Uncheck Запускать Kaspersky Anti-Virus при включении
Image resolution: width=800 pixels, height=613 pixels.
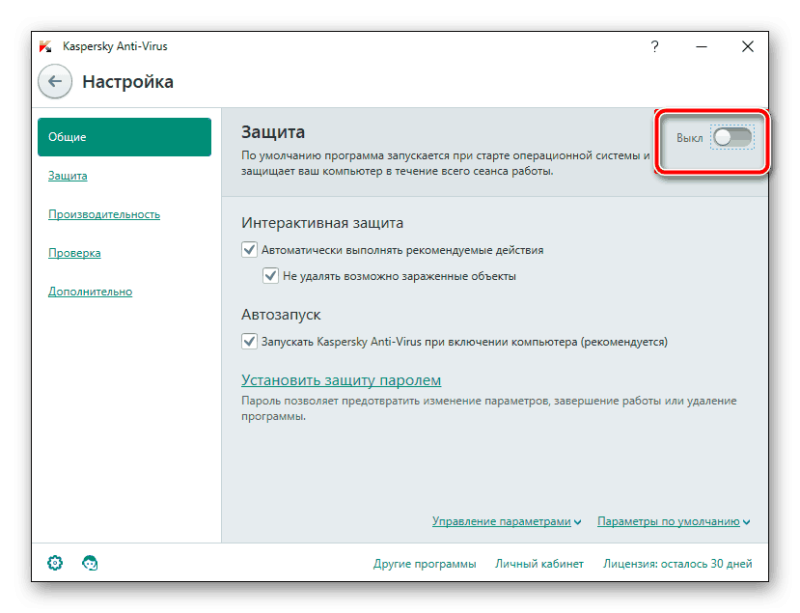click(249, 341)
